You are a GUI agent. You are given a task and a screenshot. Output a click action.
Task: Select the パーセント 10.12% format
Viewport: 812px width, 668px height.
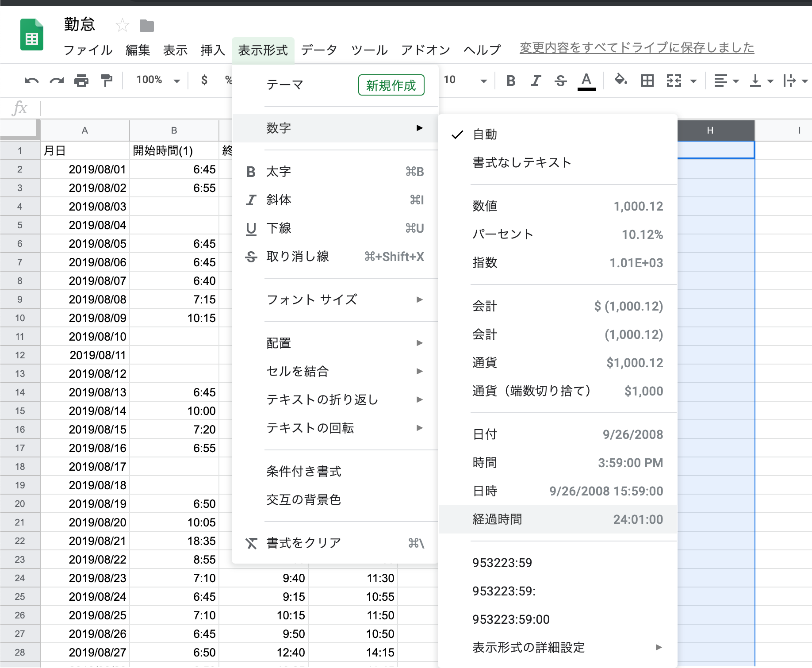(x=558, y=234)
